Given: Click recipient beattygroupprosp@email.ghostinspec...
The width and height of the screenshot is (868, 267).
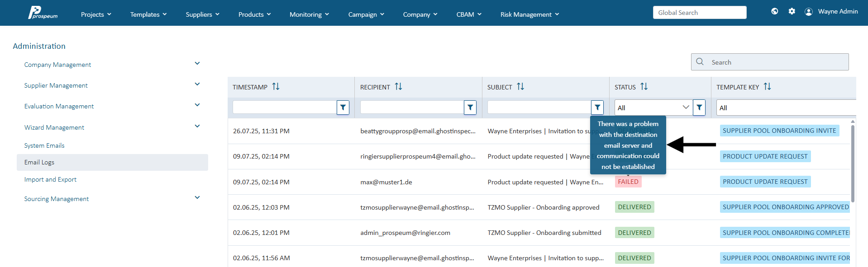Looking at the screenshot, I should pyautogui.click(x=418, y=131).
